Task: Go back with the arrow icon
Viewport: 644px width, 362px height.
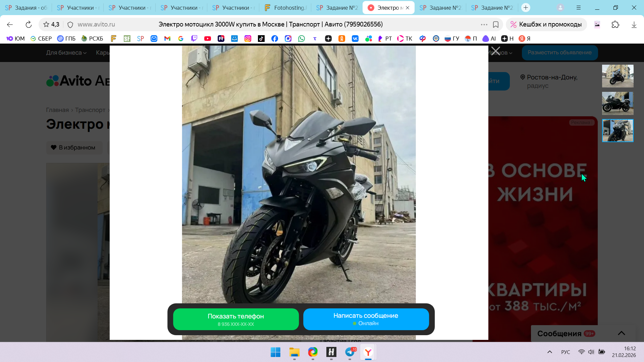Action: [10, 24]
